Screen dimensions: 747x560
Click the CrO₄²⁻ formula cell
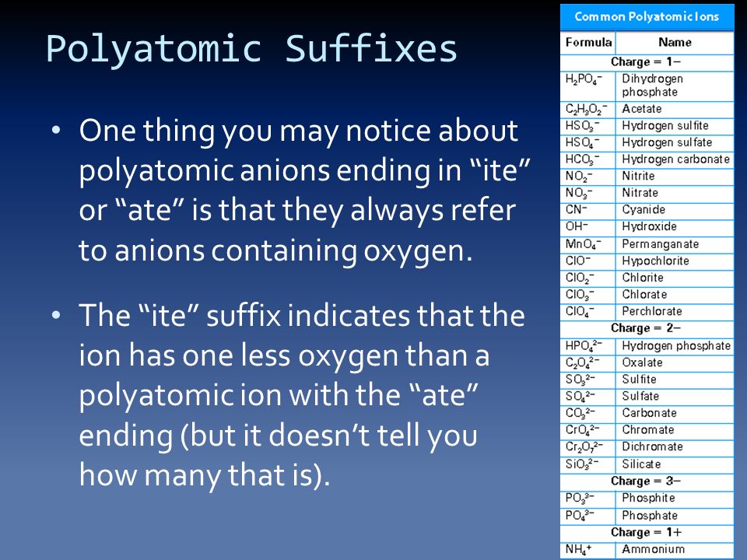point(588,430)
